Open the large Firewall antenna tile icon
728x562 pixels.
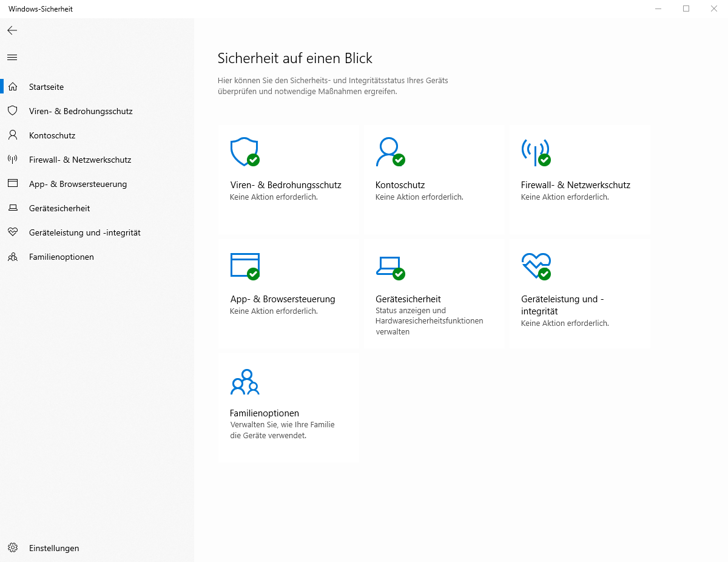coord(536,152)
